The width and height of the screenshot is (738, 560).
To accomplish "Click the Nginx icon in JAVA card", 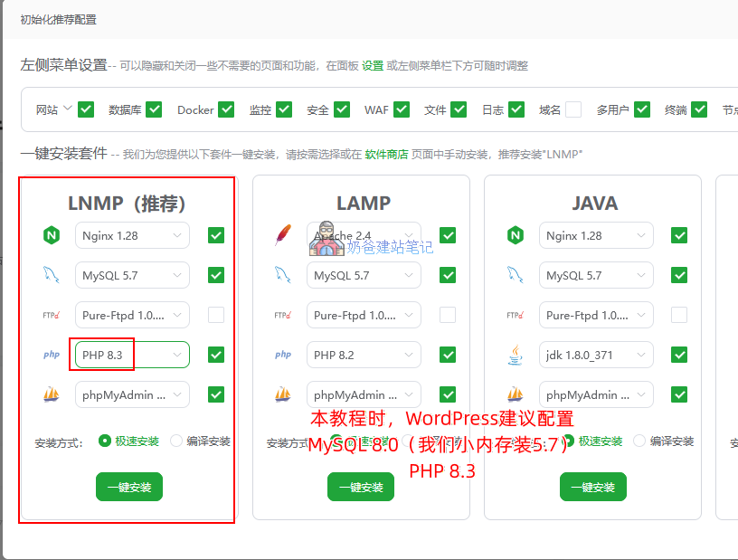I will (x=516, y=235).
